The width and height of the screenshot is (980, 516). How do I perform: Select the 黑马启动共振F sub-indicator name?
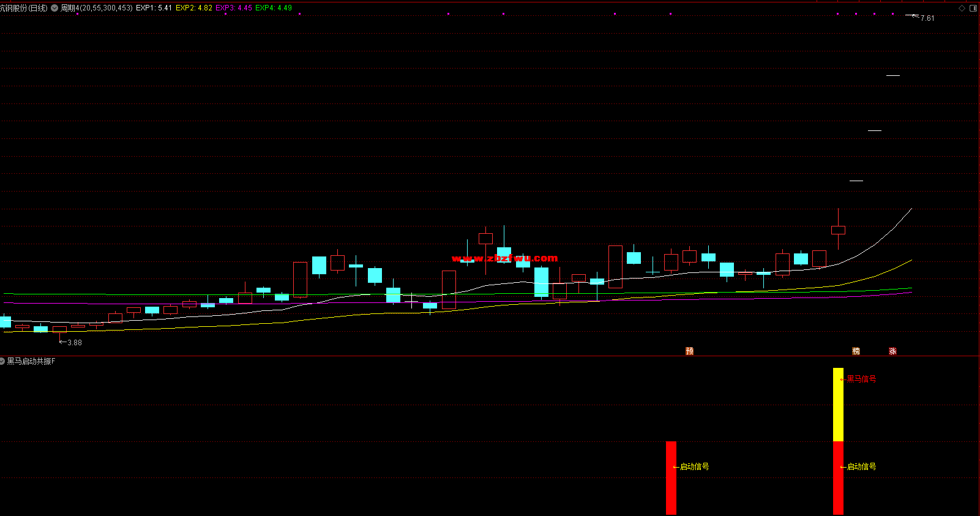pos(31,361)
